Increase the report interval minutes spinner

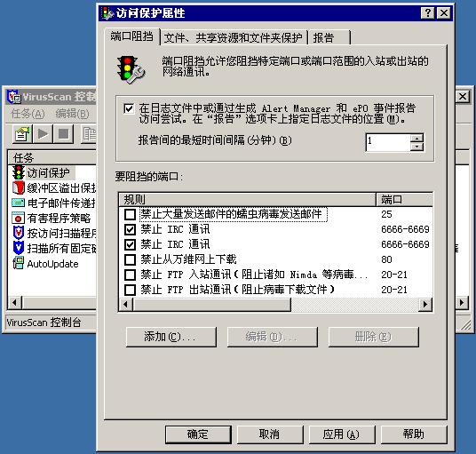[416, 139]
